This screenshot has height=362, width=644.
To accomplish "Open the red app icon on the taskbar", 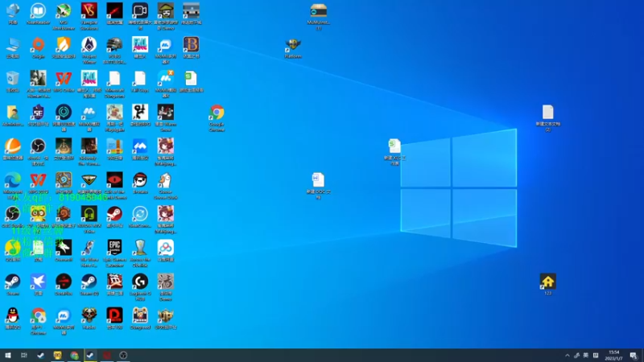I will [107, 356].
